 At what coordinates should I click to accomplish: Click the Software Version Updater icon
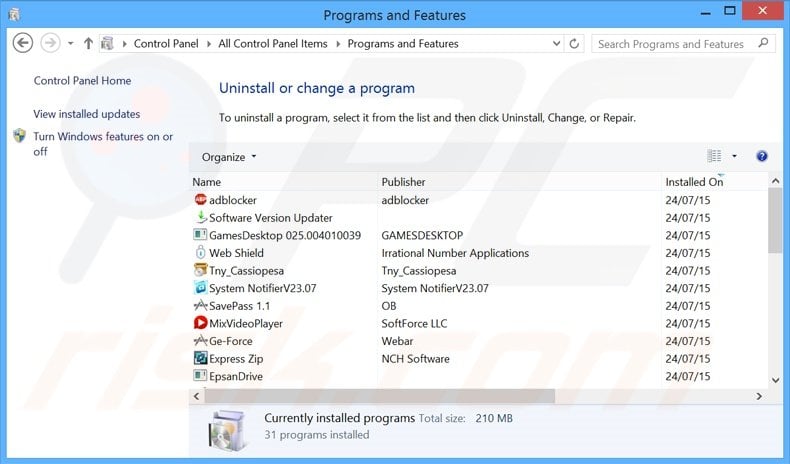(201, 217)
